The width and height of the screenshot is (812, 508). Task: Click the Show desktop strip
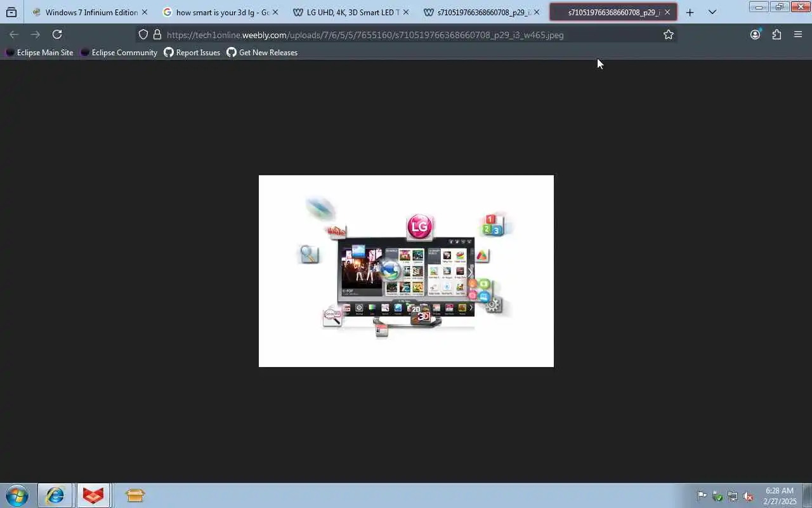807,495
